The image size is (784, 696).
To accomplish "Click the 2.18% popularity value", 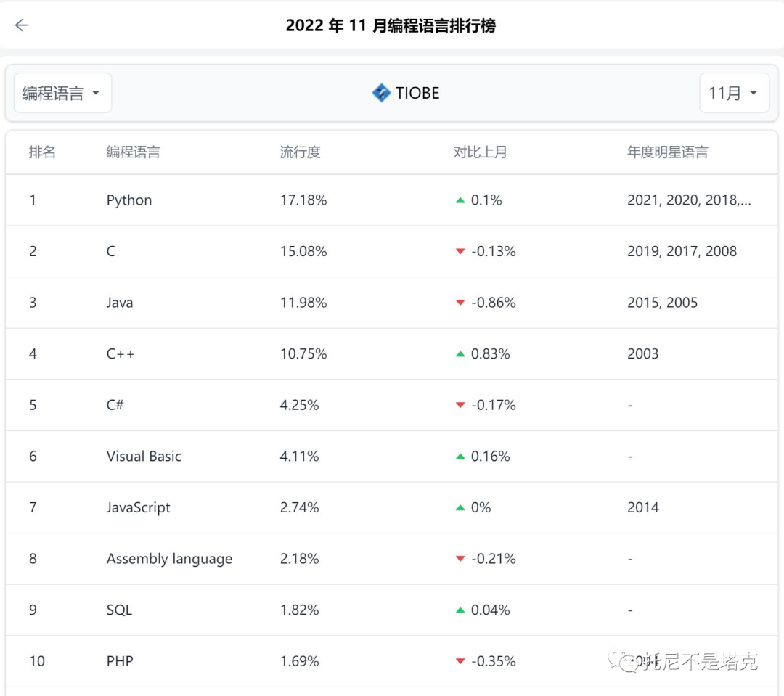I will tap(300, 559).
